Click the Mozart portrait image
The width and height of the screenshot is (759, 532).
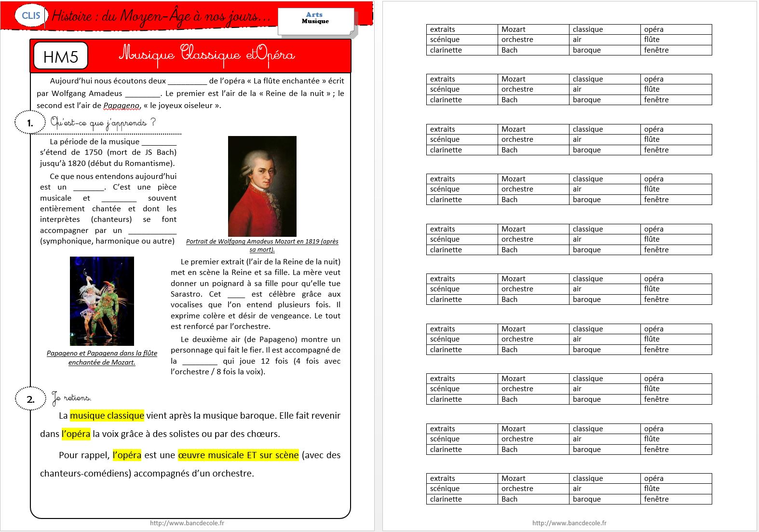[262, 186]
